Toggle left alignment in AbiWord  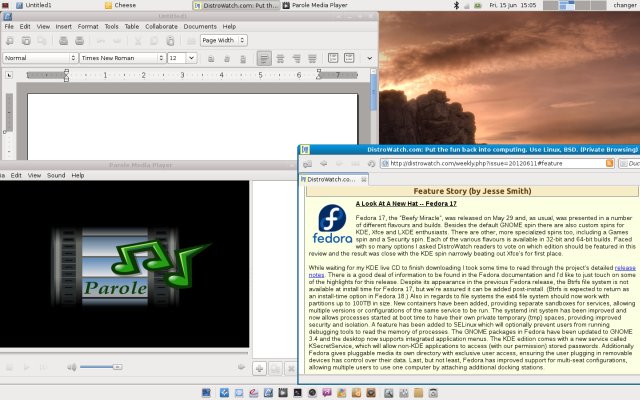pyautogui.click(x=264, y=58)
